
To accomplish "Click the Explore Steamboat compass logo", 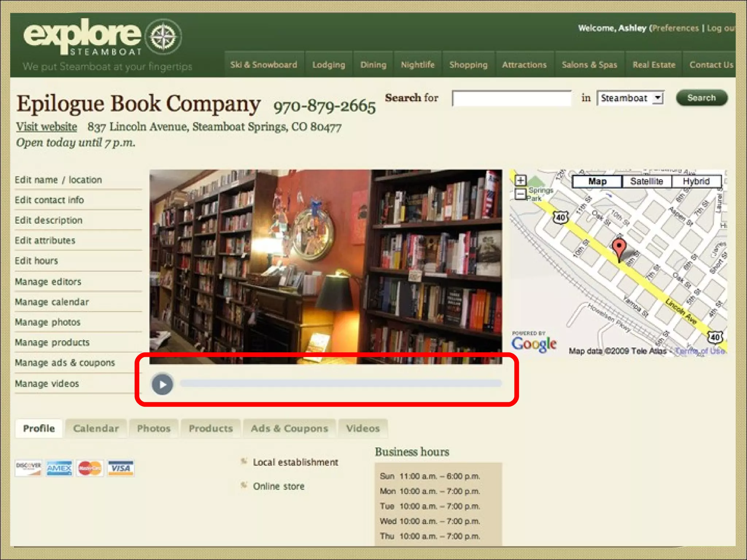I will pyautogui.click(x=163, y=37).
